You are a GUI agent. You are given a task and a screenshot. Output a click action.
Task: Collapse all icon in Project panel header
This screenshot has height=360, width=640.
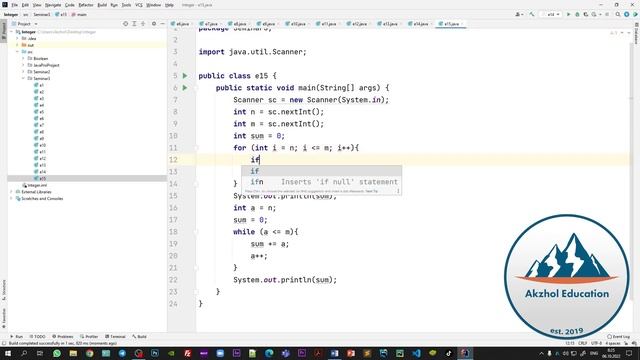[143, 24]
